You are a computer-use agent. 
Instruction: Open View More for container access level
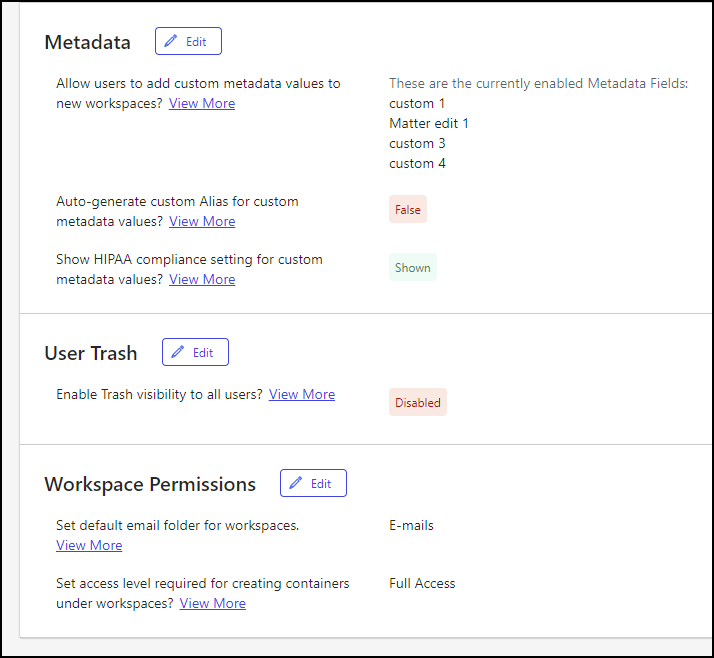tap(212, 603)
